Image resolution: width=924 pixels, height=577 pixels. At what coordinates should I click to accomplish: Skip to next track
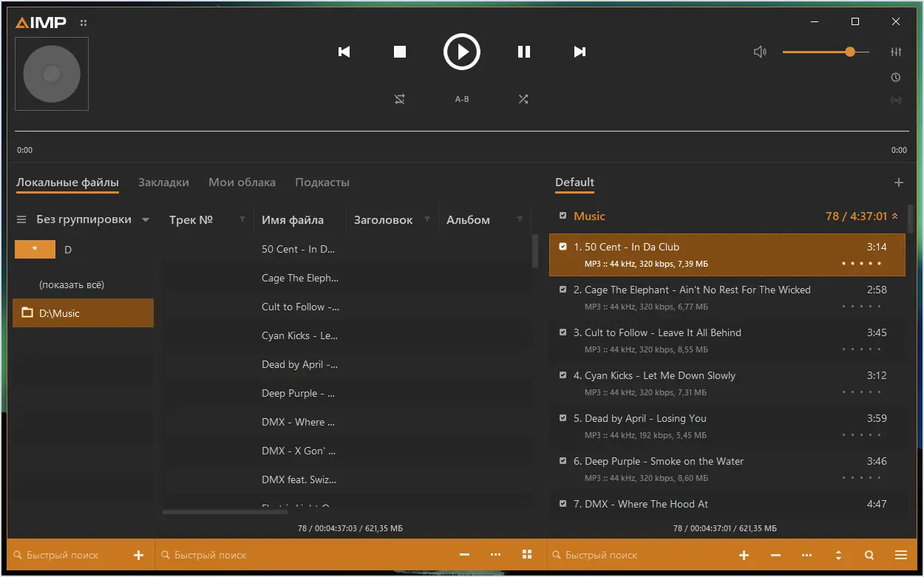tap(580, 52)
